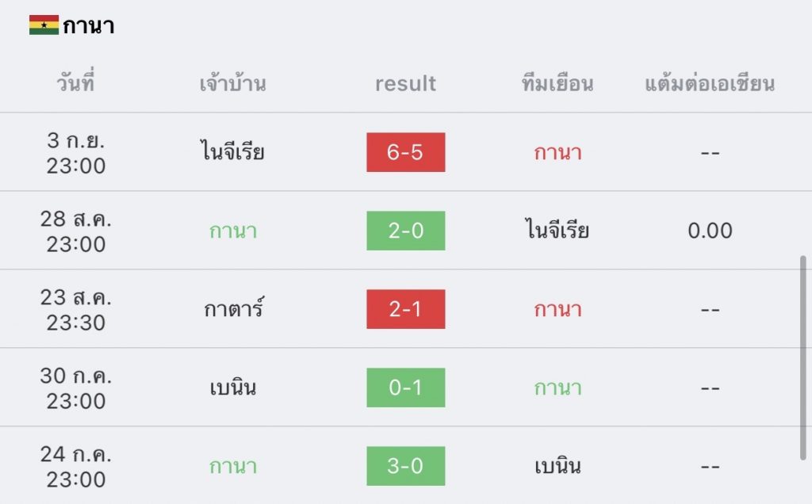Click green กานา home team in 28 ส.ค. row
This screenshot has width=812, height=504.
coord(233,231)
